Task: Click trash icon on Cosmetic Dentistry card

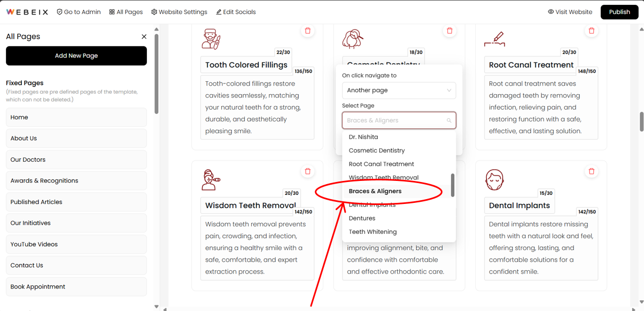Action: [449, 31]
